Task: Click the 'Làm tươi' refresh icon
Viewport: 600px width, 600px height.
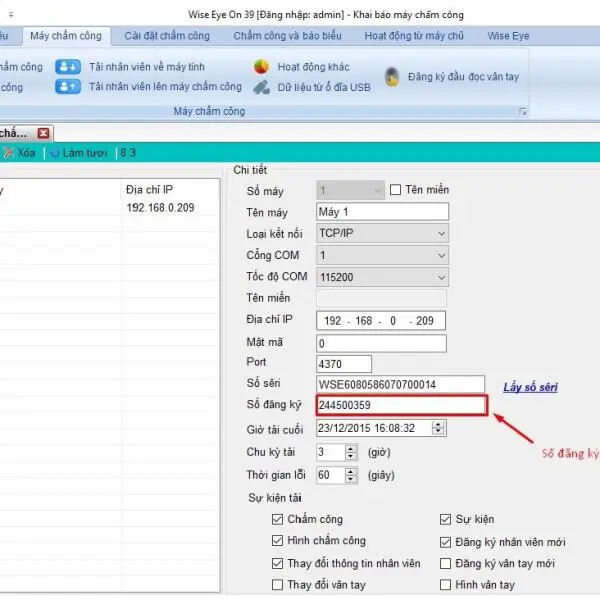Action: pos(55,152)
